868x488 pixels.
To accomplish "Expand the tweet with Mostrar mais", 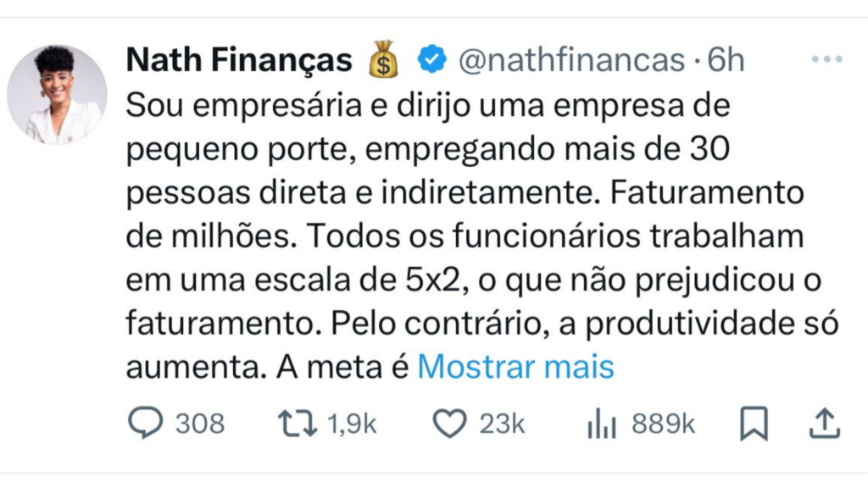I will coord(515,368).
